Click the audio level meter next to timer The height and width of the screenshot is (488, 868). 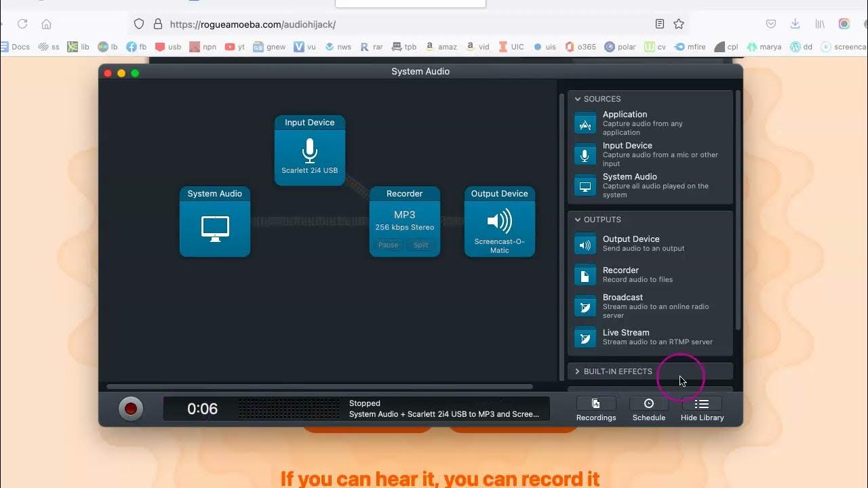click(x=288, y=409)
